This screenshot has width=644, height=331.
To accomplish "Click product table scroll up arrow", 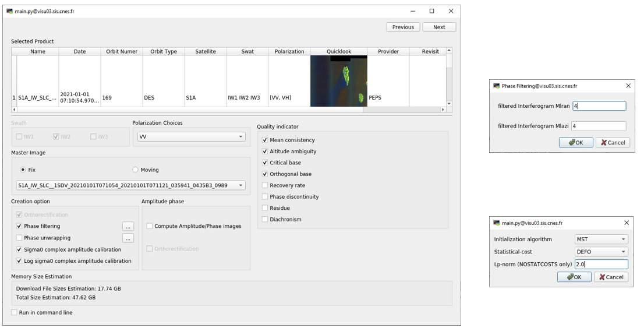I will click(449, 51).
